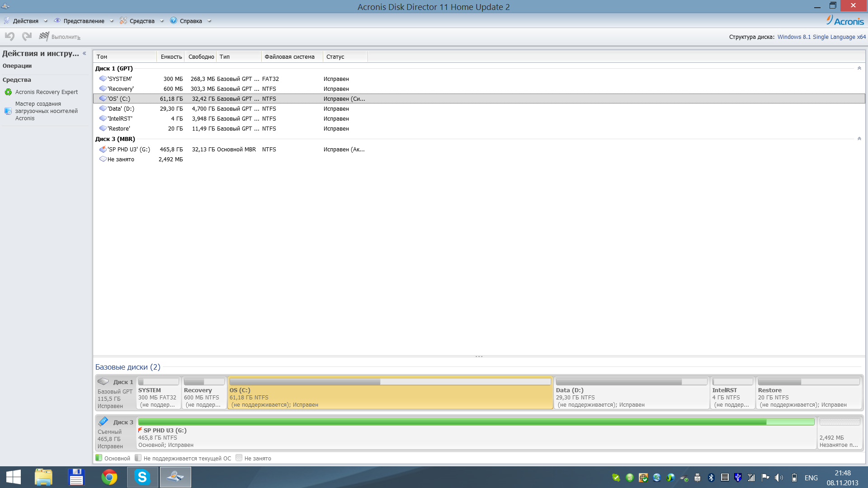Click the Windows 8.1 Single Language x64 link
The height and width of the screenshot is (488, 868).
821,37
